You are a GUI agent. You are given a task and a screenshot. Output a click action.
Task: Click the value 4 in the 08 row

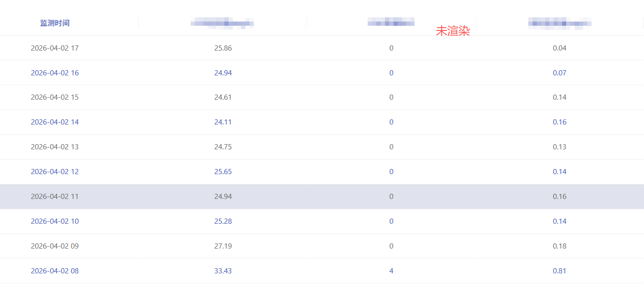[391, 271]
